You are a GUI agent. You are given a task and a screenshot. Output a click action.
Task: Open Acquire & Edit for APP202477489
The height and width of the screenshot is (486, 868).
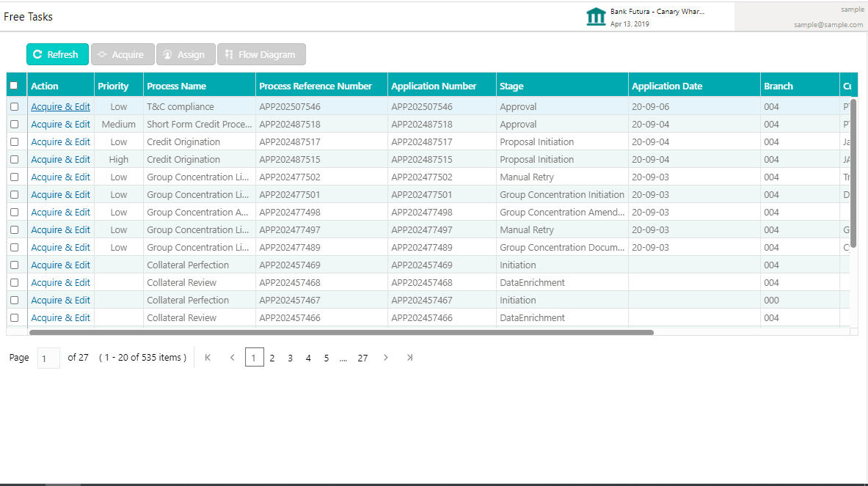point(60,247)
